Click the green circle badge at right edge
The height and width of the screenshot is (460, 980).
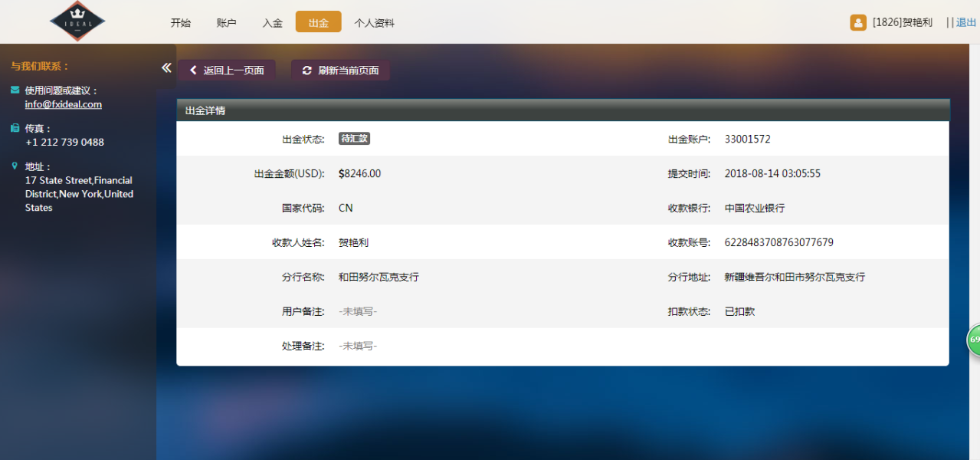[974, 340]
